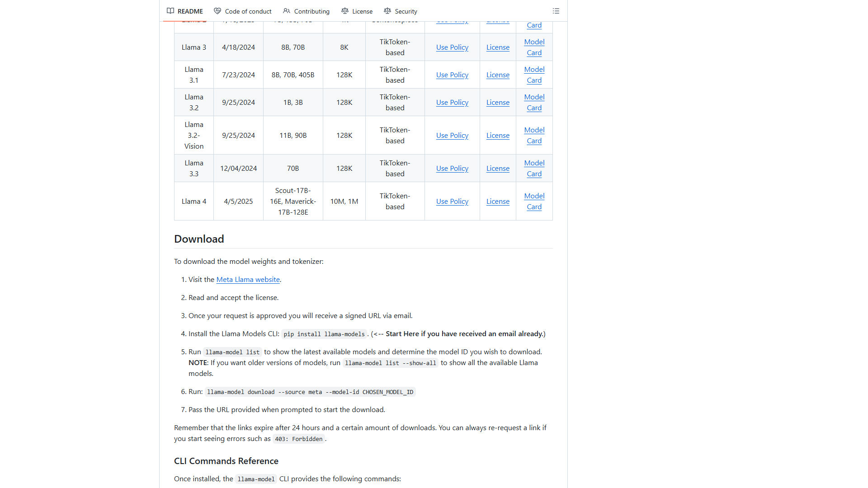Open License link for Llama 3.3
Image resolution: width=868 pixels, height=488 pixels.
coord(498,168)
